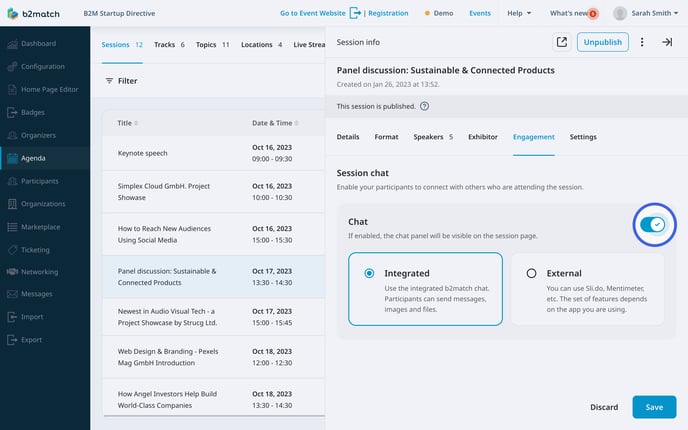This screenshot has height=430, width=688.
Task: Select the Panel discussion session row
Action: coord(214,277)
